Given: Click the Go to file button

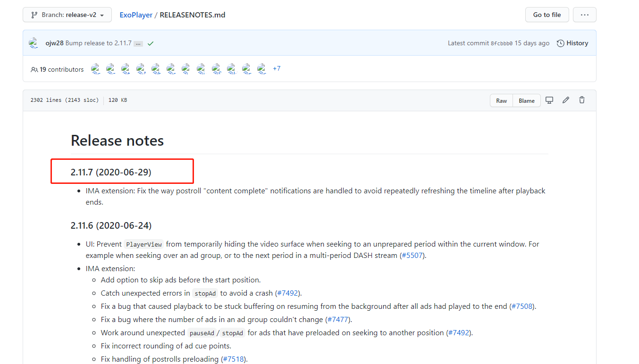Looking at the screenshot, I should click(547, 15).
